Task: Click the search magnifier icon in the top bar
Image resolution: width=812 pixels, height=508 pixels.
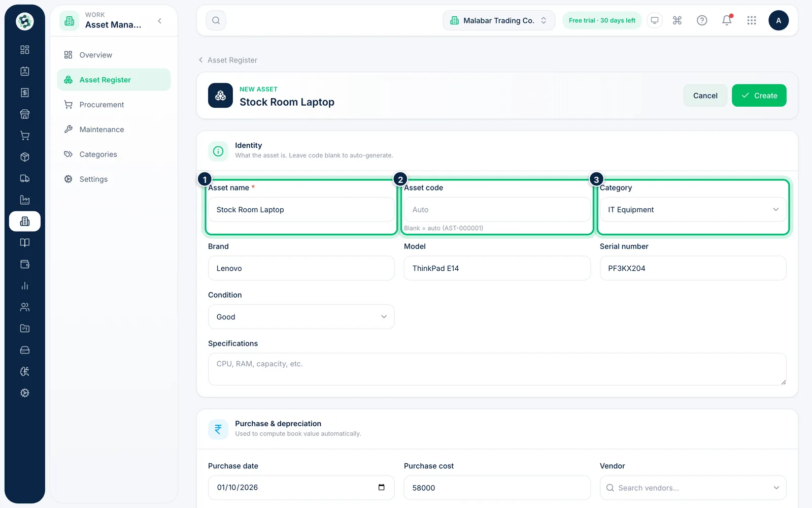Action: coord(216,20)
